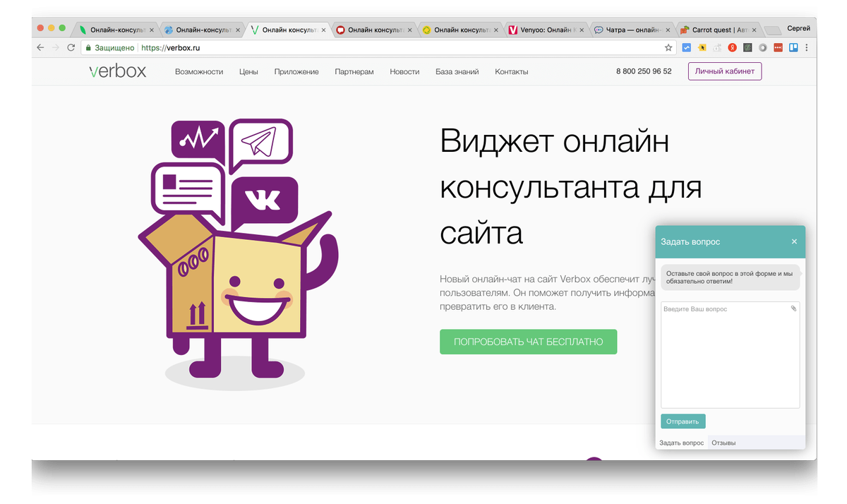
Task: Close the Carrot quest browser tab
Action: pos(754,30)
